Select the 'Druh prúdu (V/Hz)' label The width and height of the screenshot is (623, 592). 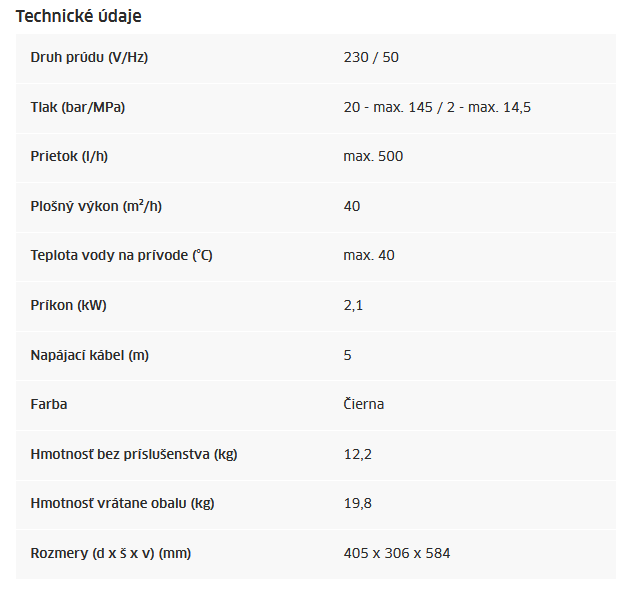point(89,57)
